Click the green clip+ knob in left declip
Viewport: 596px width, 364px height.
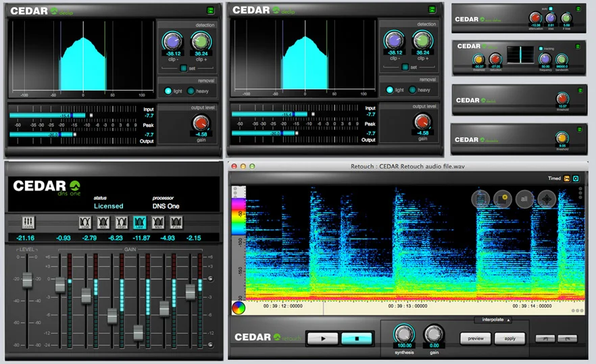click(x=201, y=41)
